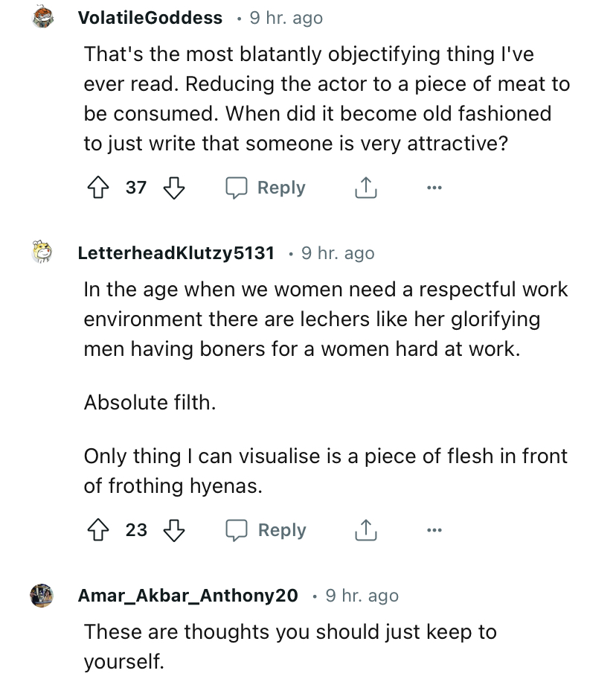Open LetterheadKlutzy5131's user profile
616x685 pixels.
176,253
